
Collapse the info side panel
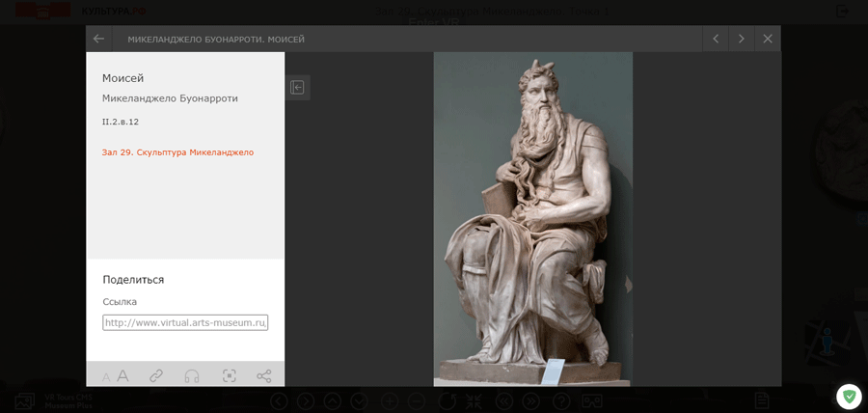point(297,88)
